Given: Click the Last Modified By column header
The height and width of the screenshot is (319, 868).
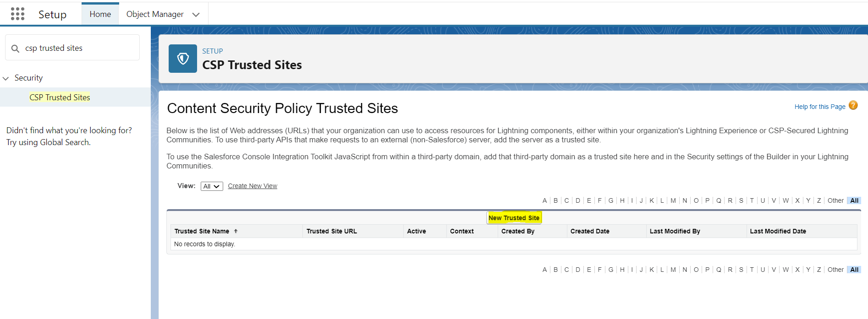Looking at the screenshot, I should (x=675, y=231).
